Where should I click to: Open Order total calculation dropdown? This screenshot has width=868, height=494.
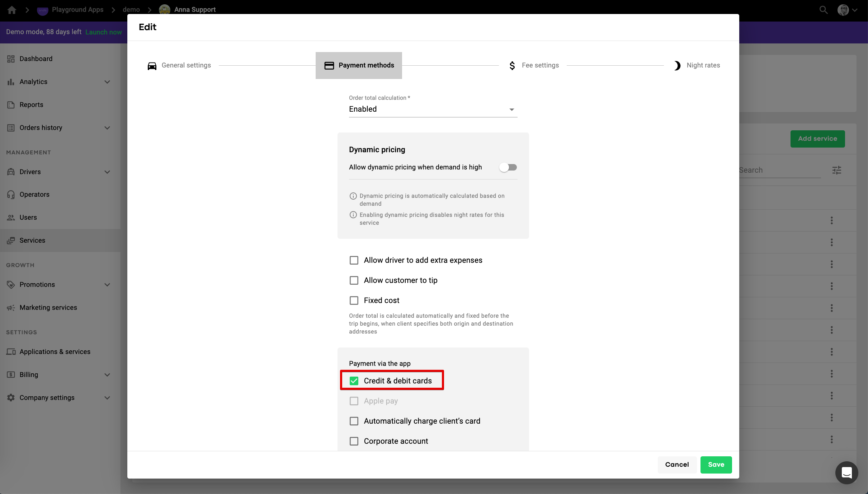(x=433, y=109)
